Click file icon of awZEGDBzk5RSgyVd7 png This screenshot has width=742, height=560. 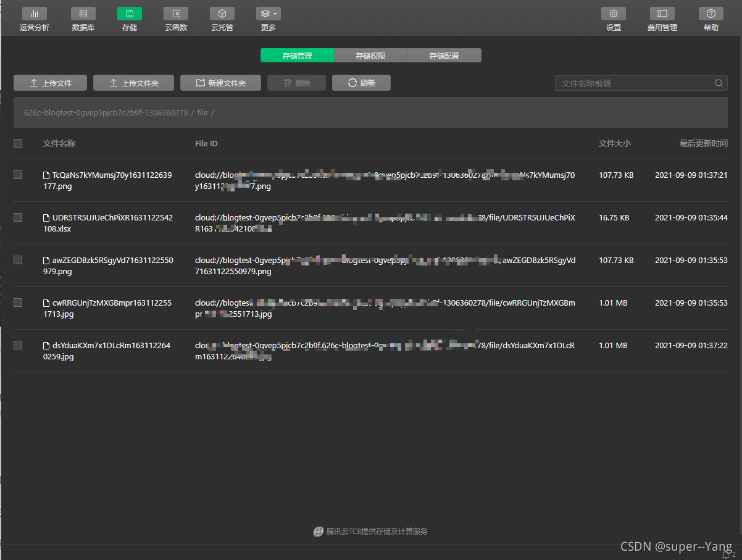pyautogui.click(x=46, y=261)
